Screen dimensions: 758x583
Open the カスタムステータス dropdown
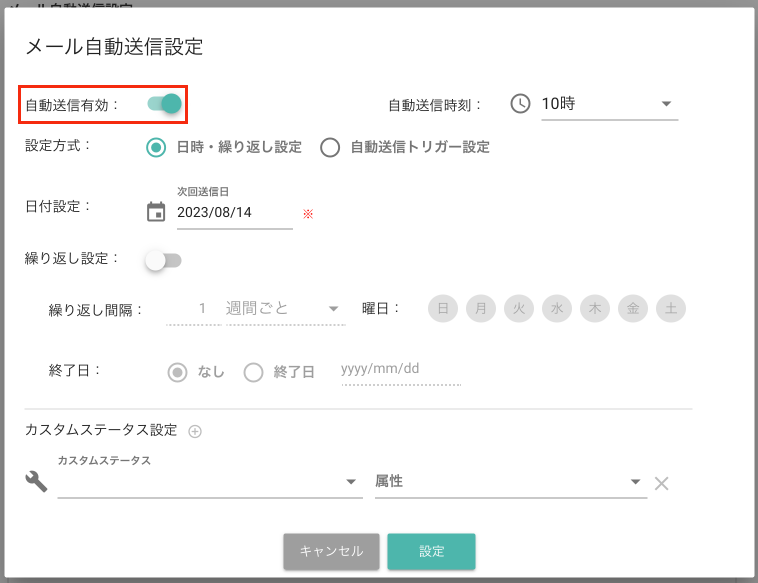tap(210, 481)
